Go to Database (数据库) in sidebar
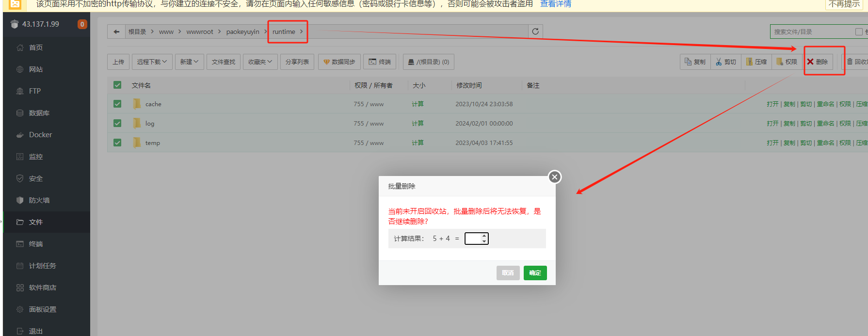 (x=39, y=113)
